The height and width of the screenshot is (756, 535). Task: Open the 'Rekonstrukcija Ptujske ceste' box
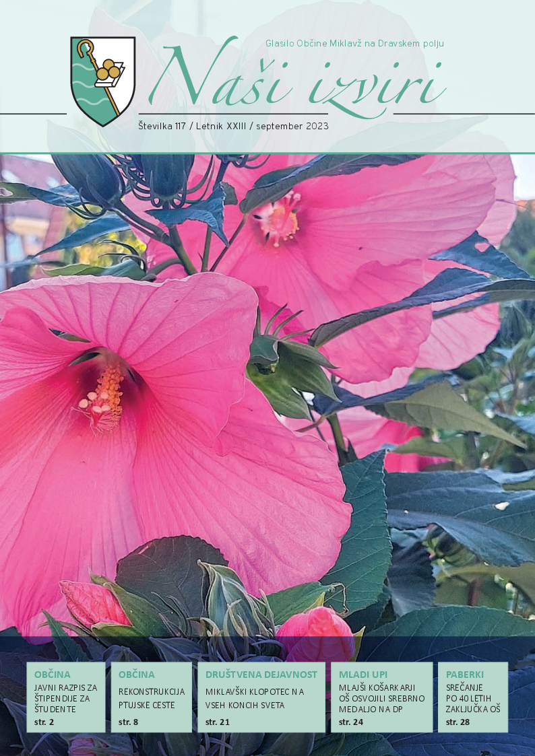[x=152, y=697]
